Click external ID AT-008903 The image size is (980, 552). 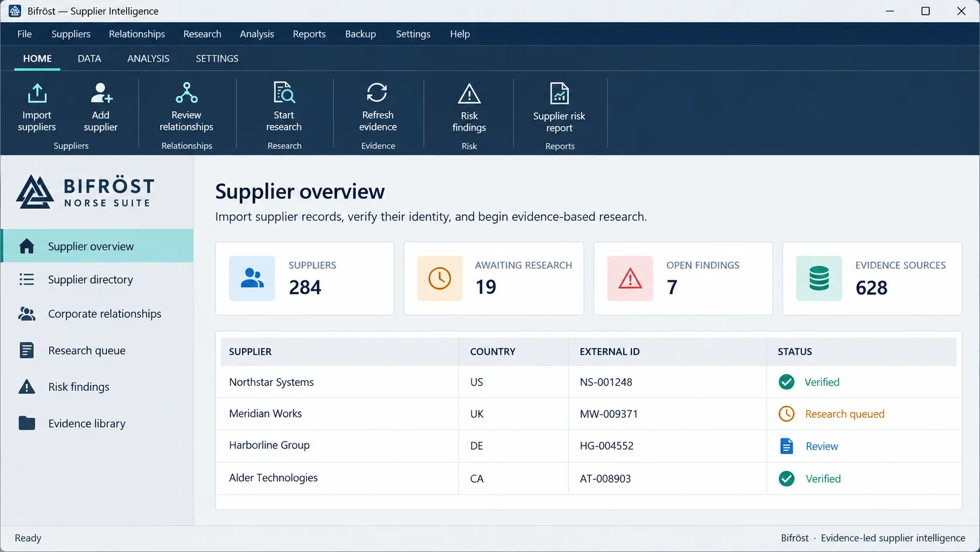605,479
